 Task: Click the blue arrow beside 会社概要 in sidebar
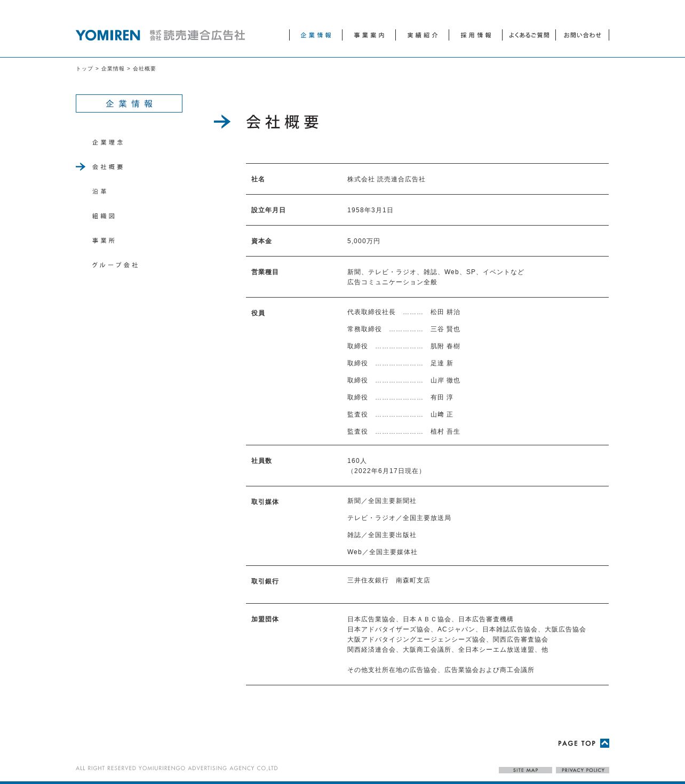[81, 167]
